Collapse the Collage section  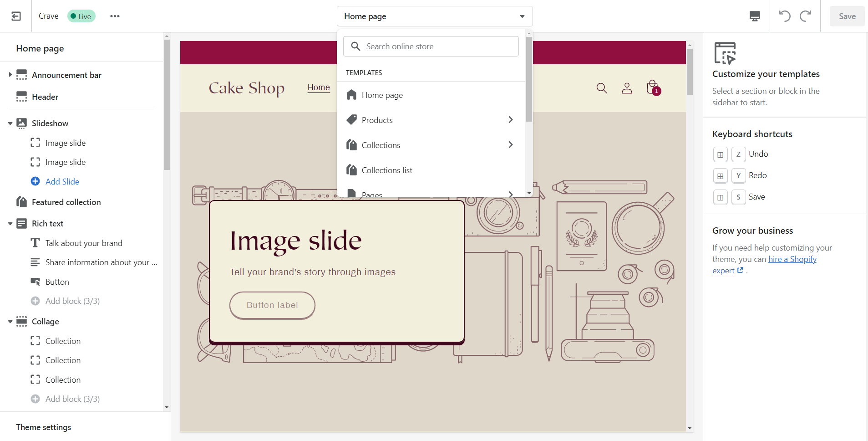10,322
